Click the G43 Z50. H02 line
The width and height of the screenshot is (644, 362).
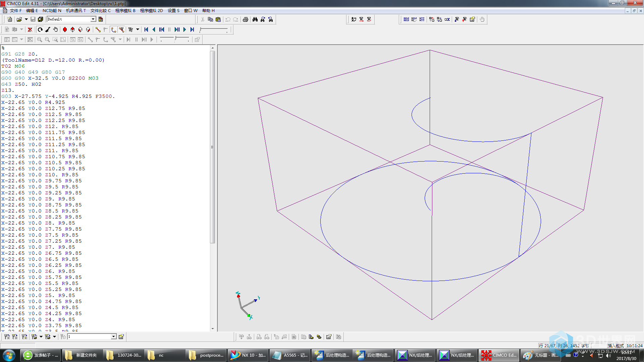click(21, 84)
